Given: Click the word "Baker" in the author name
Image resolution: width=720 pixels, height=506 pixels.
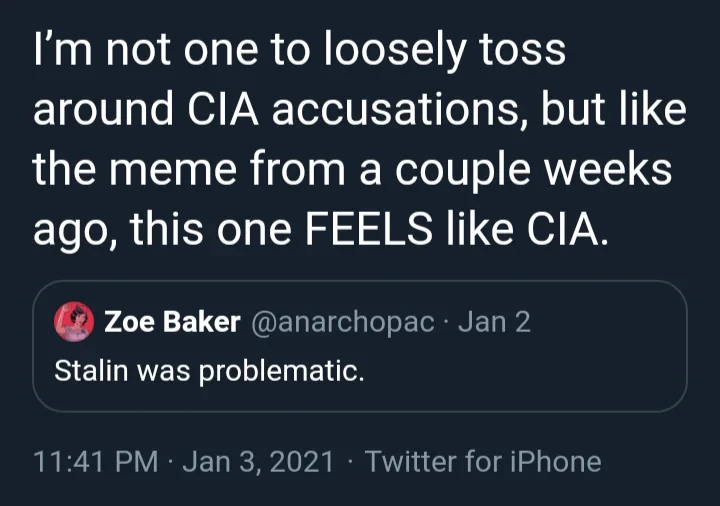Looking at the screenshot, I should click(x=205, y=322).
